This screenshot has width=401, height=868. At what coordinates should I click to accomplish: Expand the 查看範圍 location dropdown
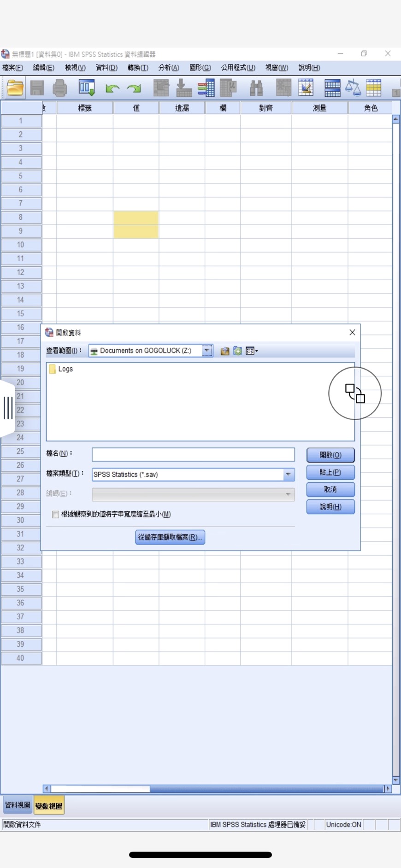click(x=207, y=351)
